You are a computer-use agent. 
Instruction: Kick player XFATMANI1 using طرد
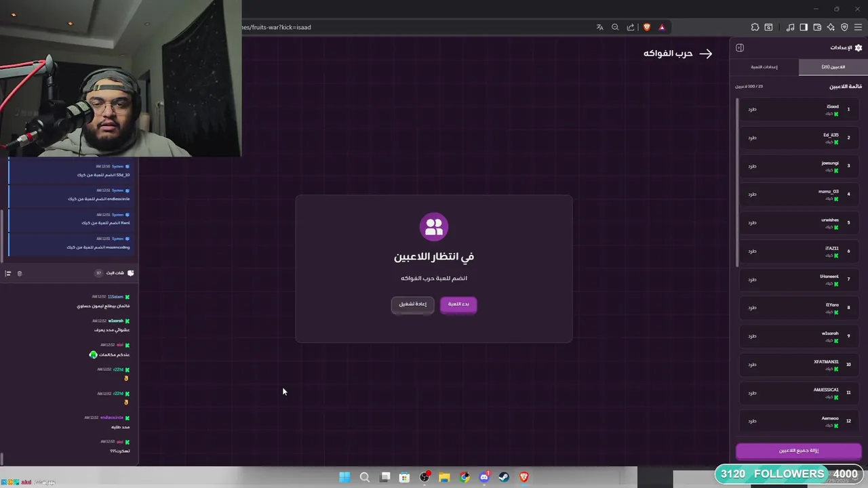tap(752, 365)
